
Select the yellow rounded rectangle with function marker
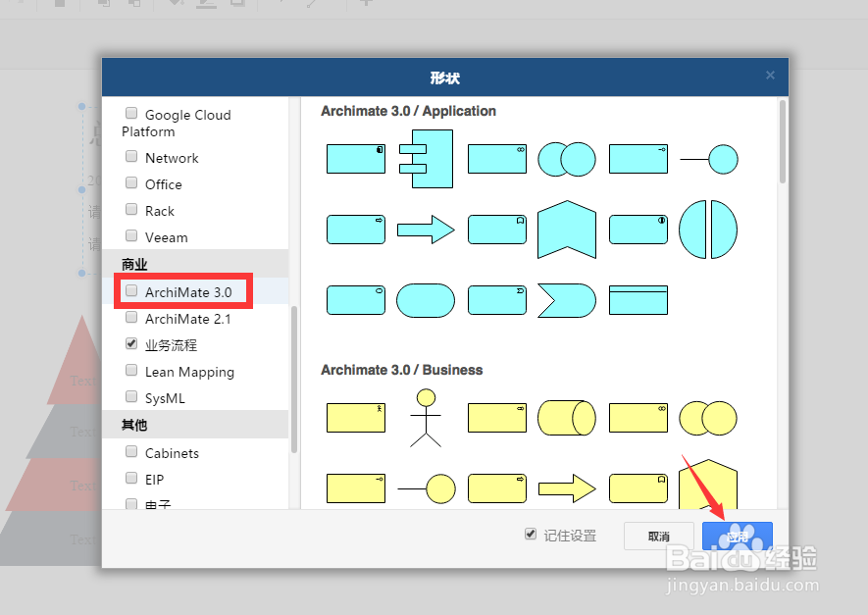tap(638, 488)
